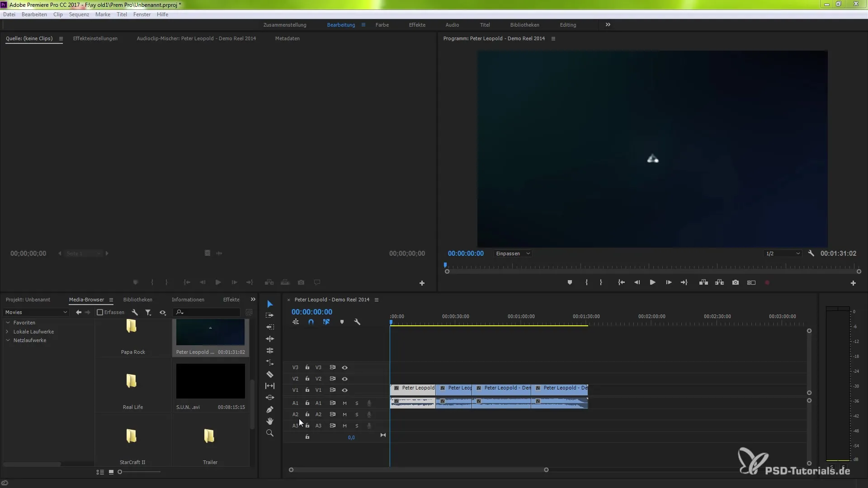Viewport: 868px width, 488px height.
Task: Step forward one frame in Program monitor
Action: [x=669, y=282]
